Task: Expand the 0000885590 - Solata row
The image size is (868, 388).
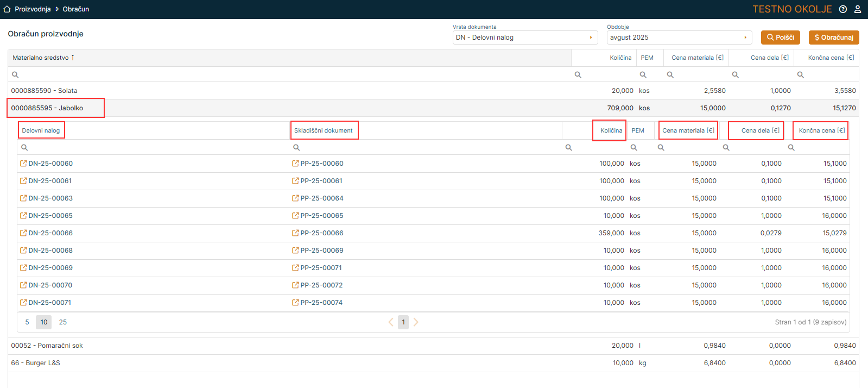Action: click(45, 91)
